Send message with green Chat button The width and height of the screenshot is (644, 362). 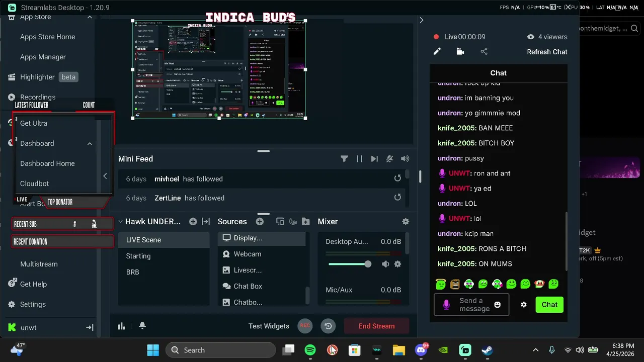(x=549, y=305)
